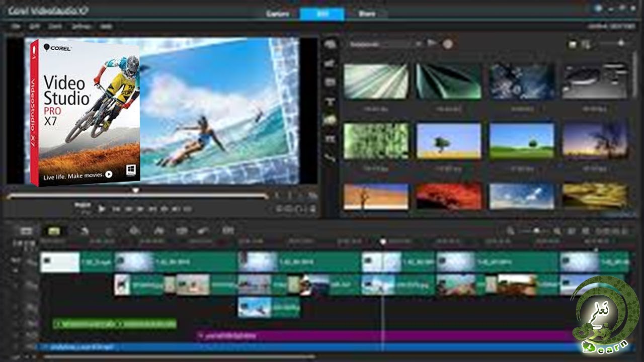Open the Instant Project library icon
The width and height of the screenshot is (644, 362).
click(331, 63)
